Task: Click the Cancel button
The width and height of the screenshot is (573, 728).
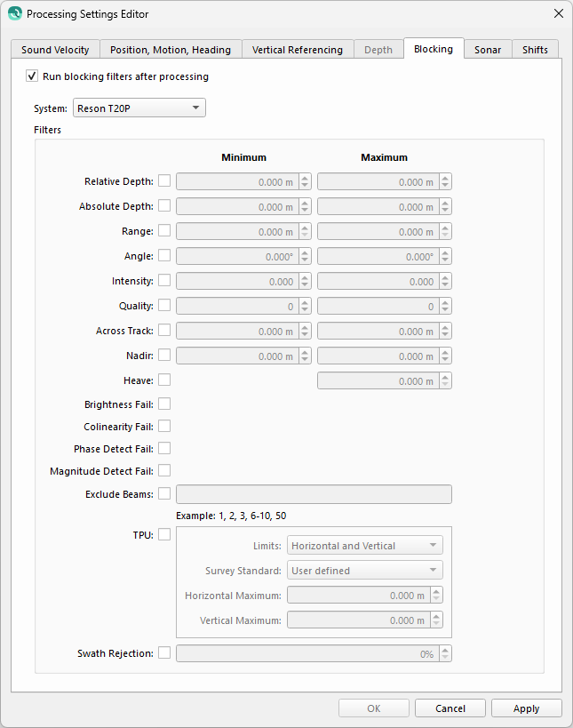Action: pyautogui.click(x=450, y=708)
